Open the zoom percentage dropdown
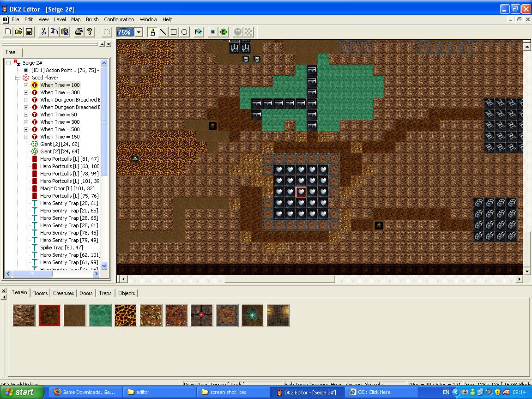 (139, 32)
